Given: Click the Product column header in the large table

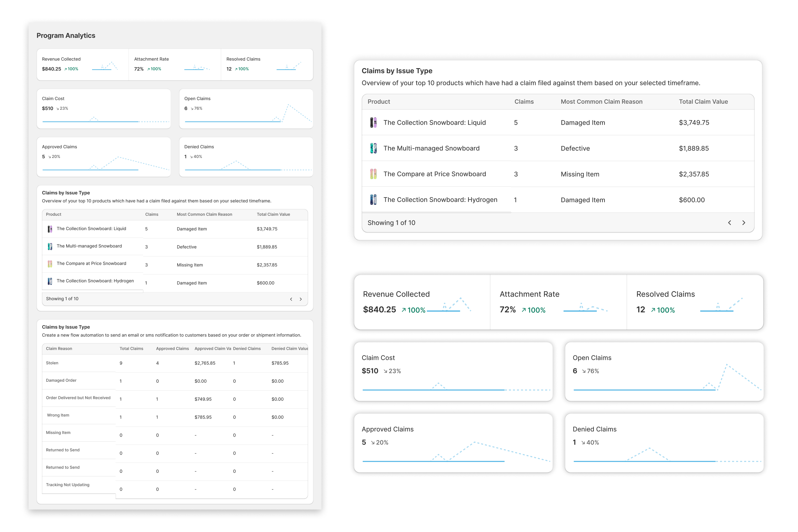Looking at the screenshot, I should tap(379, 101).
